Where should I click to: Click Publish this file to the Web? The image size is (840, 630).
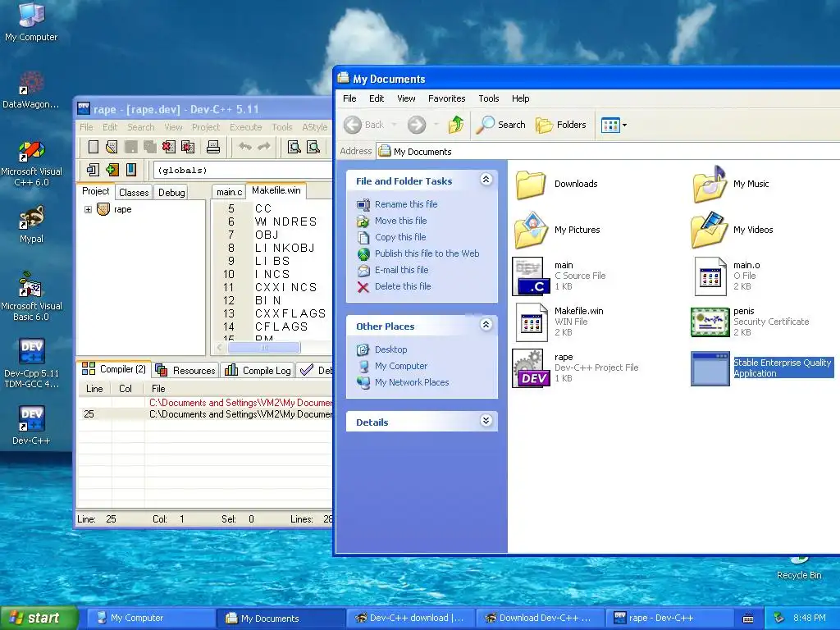pyautogui.click(x=427, y=253)
